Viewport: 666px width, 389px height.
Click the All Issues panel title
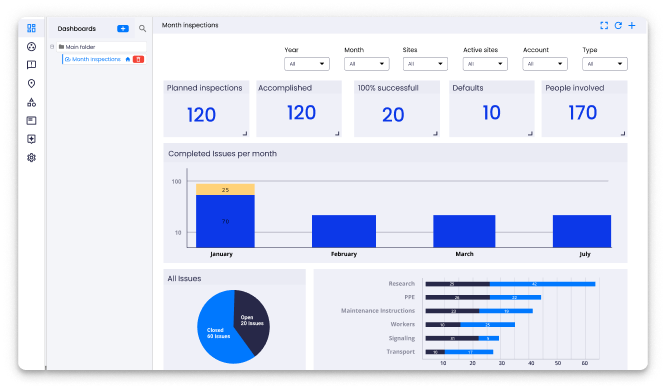(x=184, y=279)
